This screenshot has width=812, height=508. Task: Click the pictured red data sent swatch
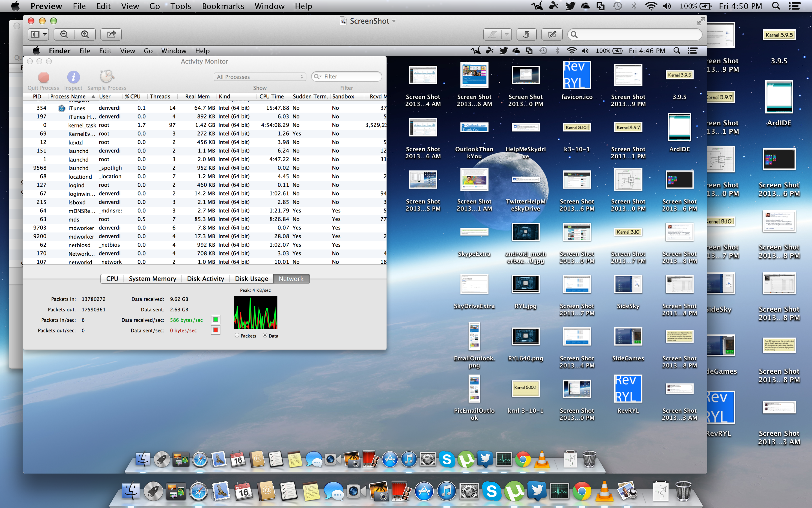point(216,330)
